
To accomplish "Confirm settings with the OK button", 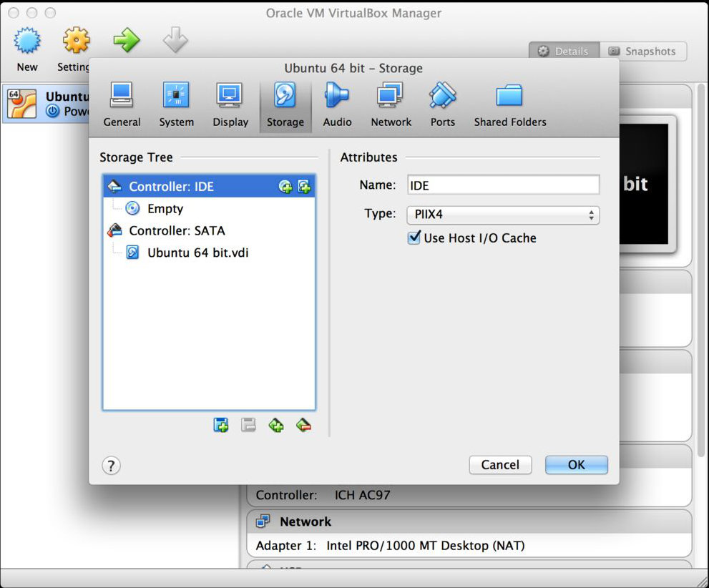I will pyautogui.click(x=576, y=465).
